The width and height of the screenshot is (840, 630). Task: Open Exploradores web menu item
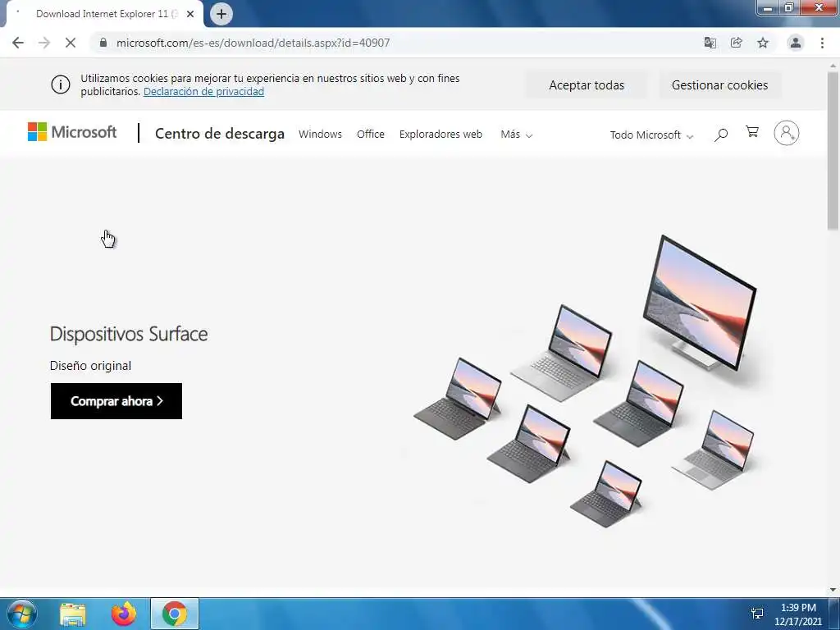[x=441, y=134]
